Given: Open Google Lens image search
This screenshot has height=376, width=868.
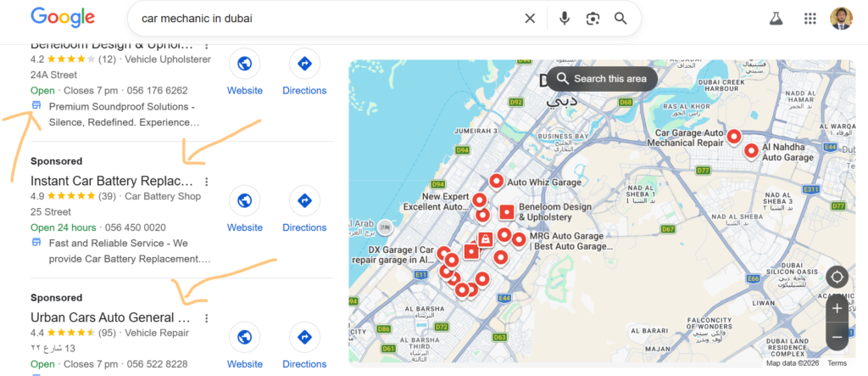Looking at the screenshot, I should (x=593, y=19).
